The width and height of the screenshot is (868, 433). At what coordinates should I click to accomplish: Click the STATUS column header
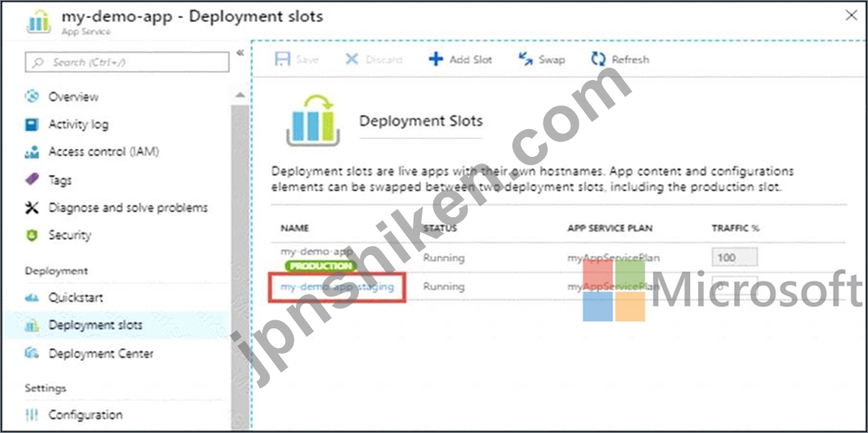click(440, 228)
